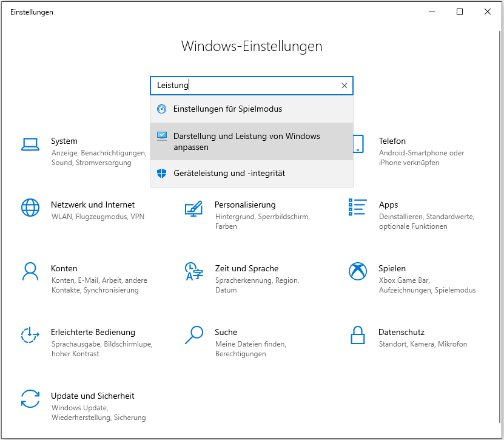Click the game controller icon beside Spielmodus suggestion
Viewport: 504px width, 440px height.
coord(161,109)
